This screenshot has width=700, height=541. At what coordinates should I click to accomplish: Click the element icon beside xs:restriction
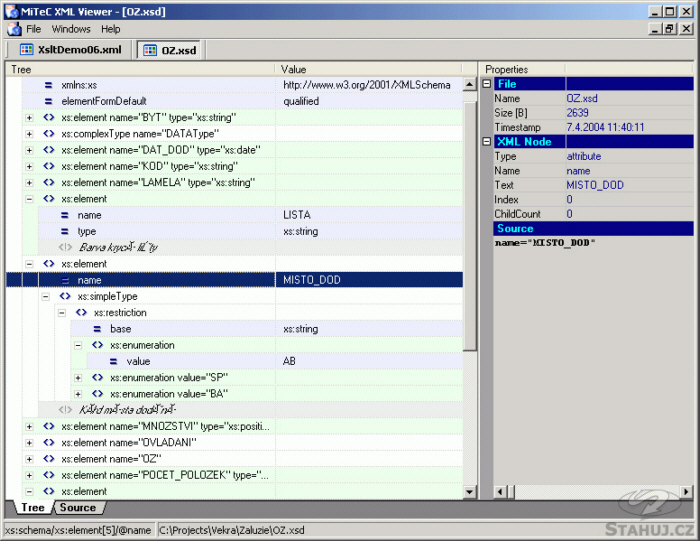point(81,312)
